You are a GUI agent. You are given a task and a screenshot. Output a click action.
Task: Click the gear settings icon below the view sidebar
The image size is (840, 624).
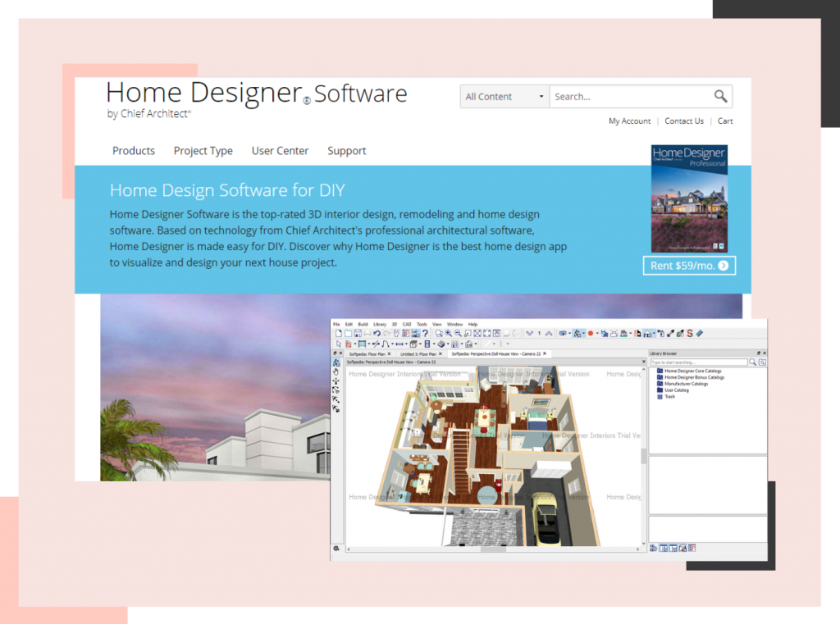pos(336,549)
